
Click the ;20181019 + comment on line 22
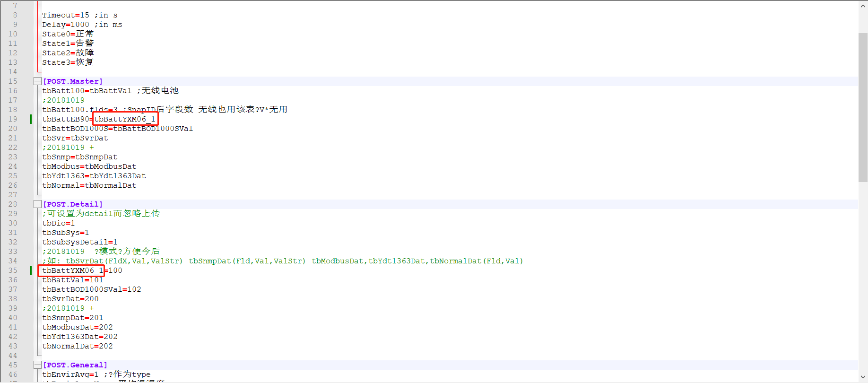68,148
